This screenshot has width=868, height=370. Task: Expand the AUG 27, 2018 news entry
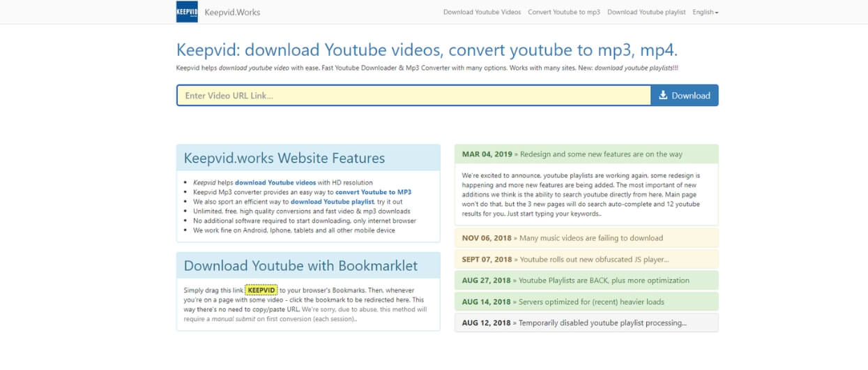(586, 281)
